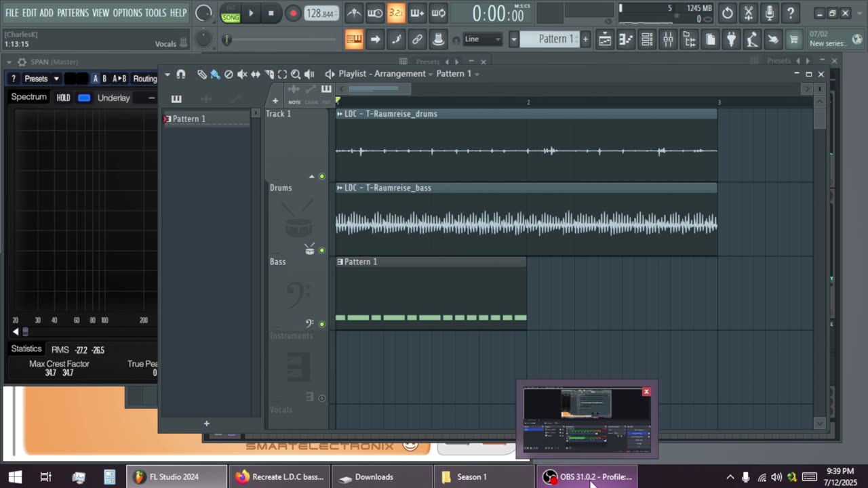The height and width of the screenshot is (488, 868).
Task: Open the project picker (copy pages icon)
Action: [x=710, y=40]
